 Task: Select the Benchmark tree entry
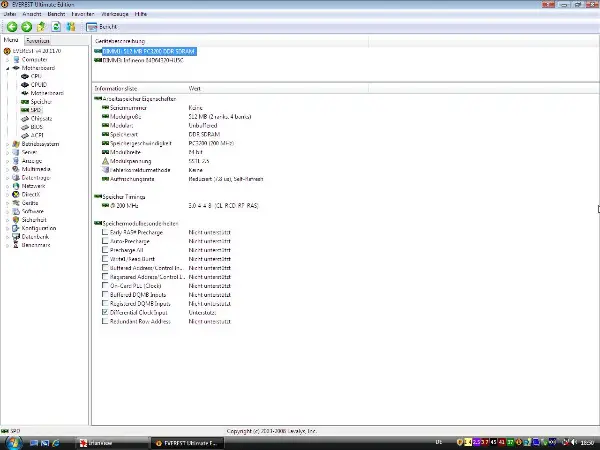point(35,245)
